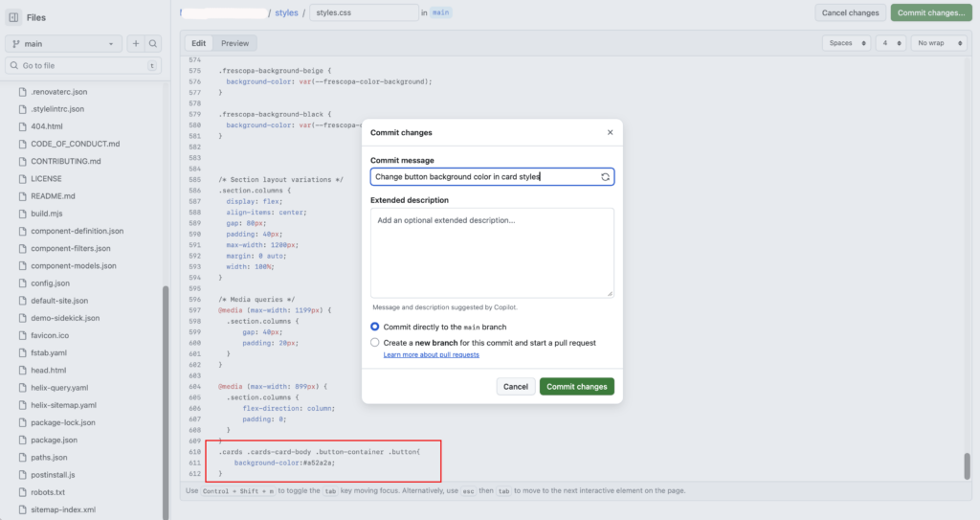Click file icon next to README.md

click(x=23, y=196)
